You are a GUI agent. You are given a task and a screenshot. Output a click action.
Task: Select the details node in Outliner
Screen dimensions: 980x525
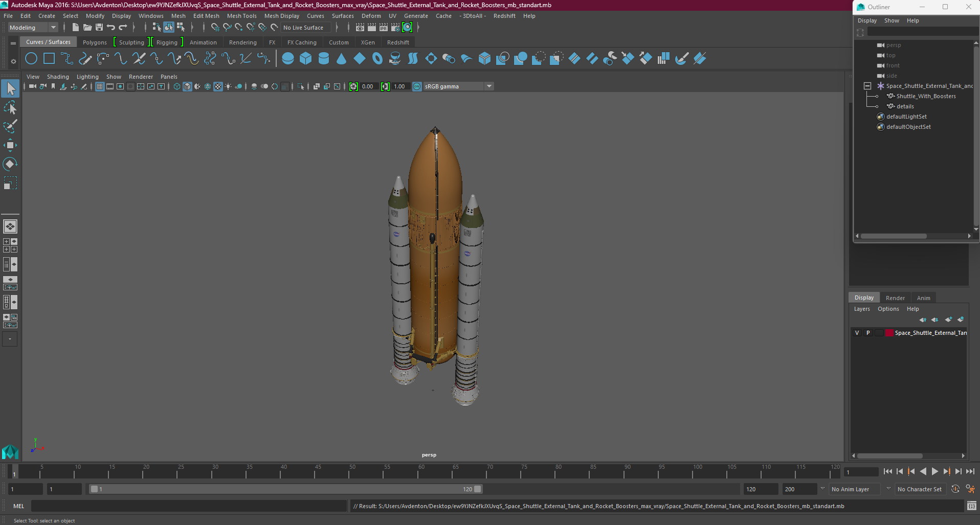905,106
